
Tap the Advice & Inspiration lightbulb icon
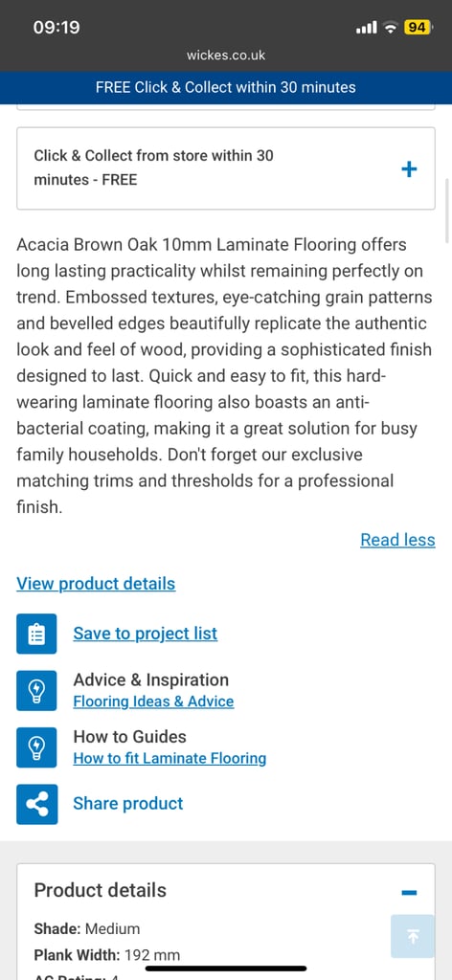click(36, 691)
